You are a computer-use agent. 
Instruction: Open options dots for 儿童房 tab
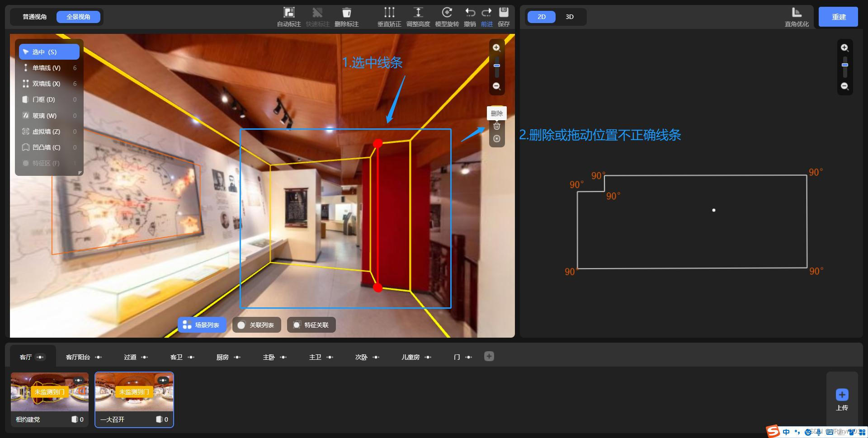click(428, 357)
